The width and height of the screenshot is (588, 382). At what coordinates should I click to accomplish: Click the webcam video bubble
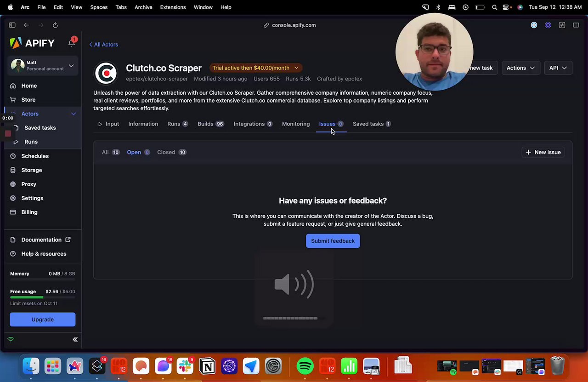434,51
